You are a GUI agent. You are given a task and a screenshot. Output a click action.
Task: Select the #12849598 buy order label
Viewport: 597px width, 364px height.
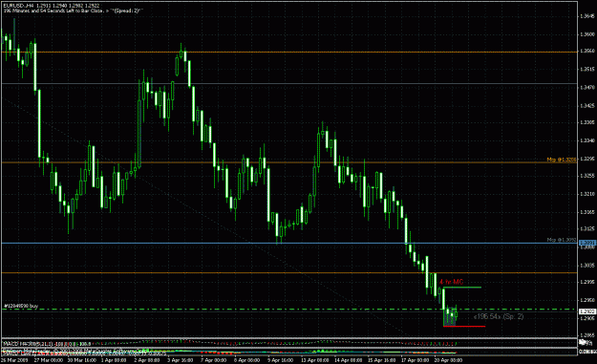point(21,306)
